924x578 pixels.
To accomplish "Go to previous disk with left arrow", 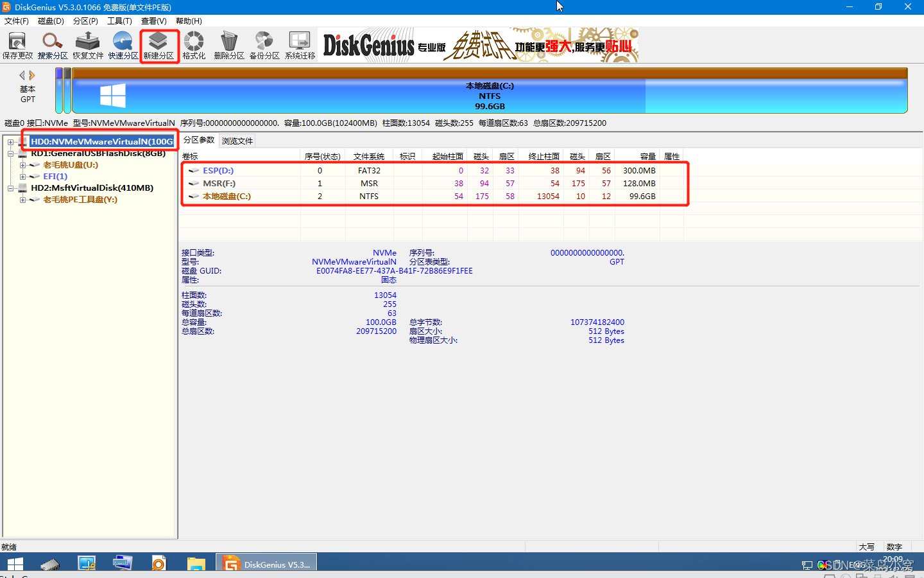I will [22, 75].
